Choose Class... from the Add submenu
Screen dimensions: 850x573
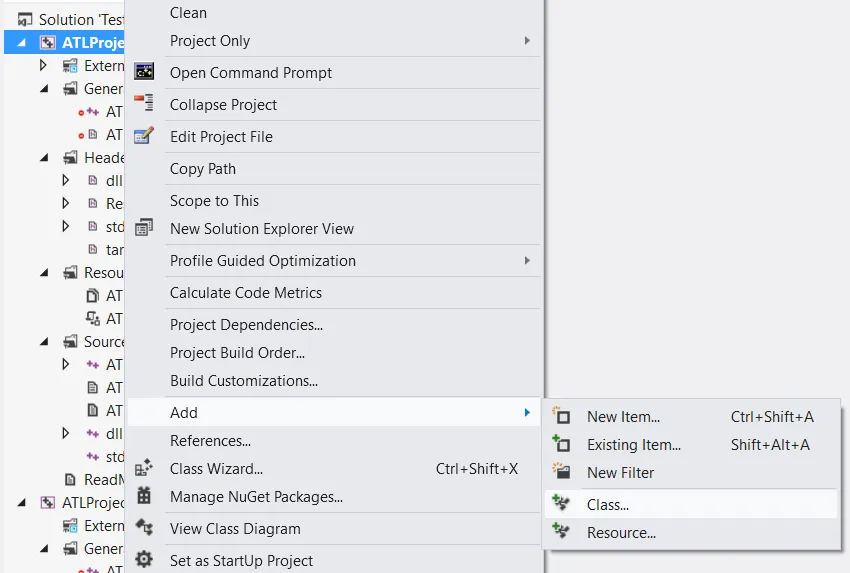(608, 505)
